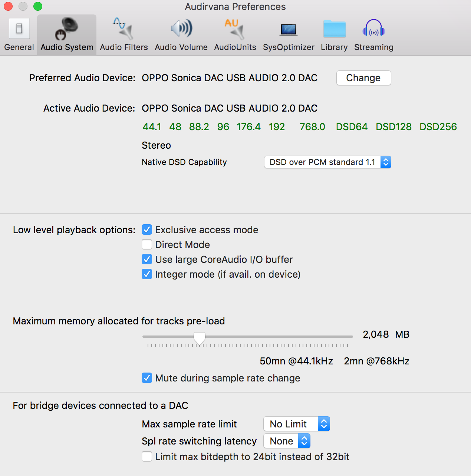Click the 96 sample rate value

[x=223, y=127]
